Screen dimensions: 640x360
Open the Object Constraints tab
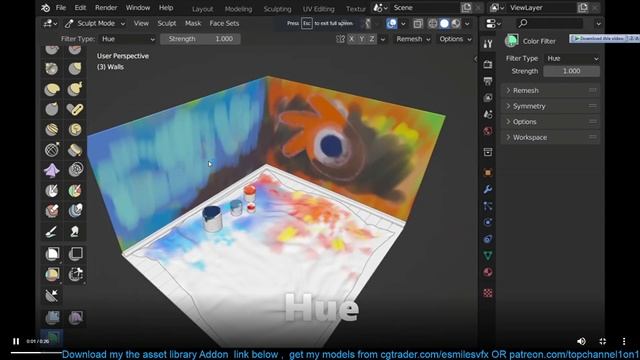488,239
